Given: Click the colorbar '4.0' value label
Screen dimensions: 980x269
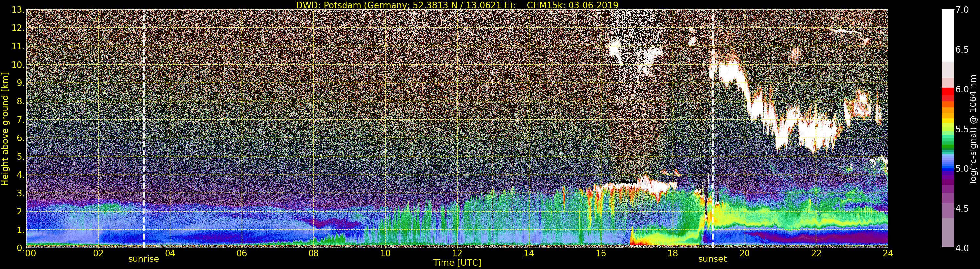Looking at the screenshot, I should tap(962, 248).
